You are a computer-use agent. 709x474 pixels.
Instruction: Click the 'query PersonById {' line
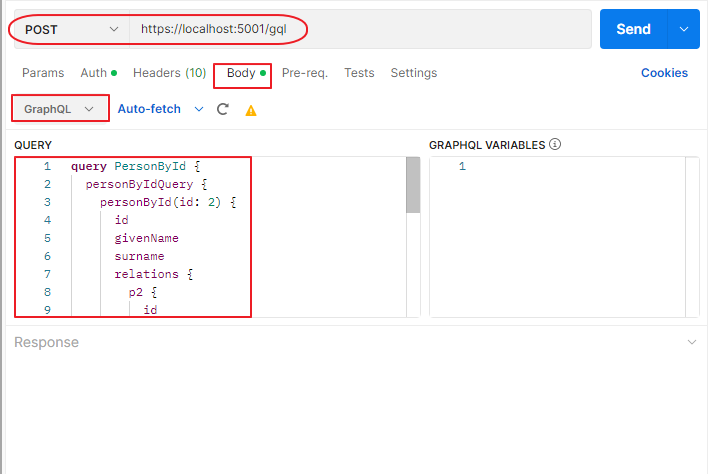tap(136, 166)
